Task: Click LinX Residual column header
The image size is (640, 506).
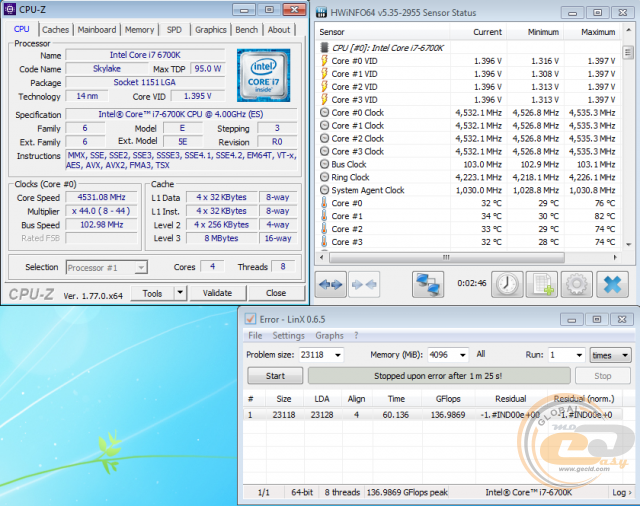Action: (x=511, y=399)
